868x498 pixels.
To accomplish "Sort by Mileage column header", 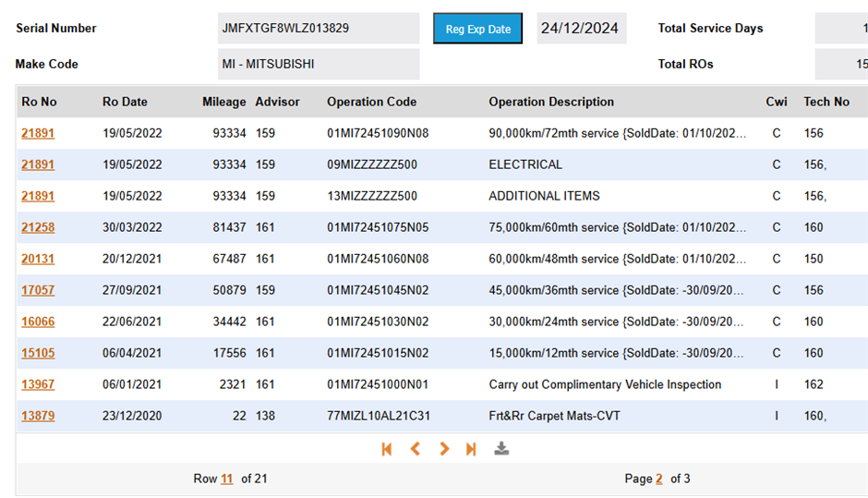I will point(223,102).
